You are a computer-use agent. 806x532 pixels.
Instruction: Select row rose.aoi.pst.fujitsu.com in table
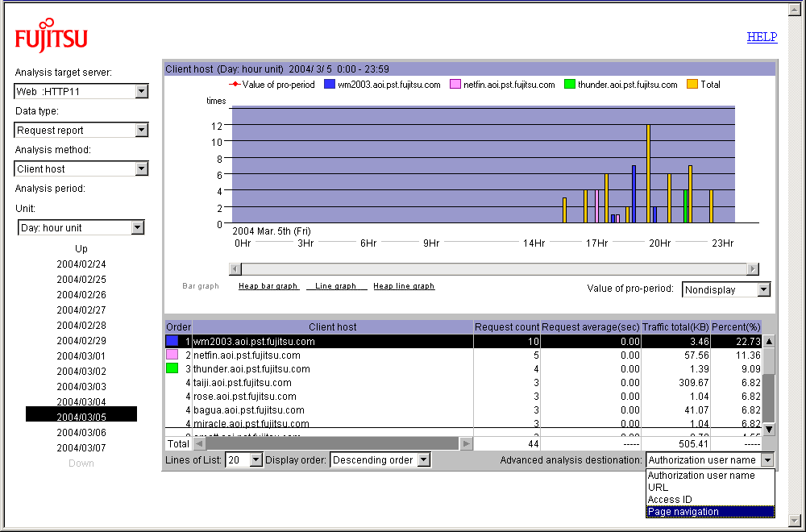[x=463, y=397]
